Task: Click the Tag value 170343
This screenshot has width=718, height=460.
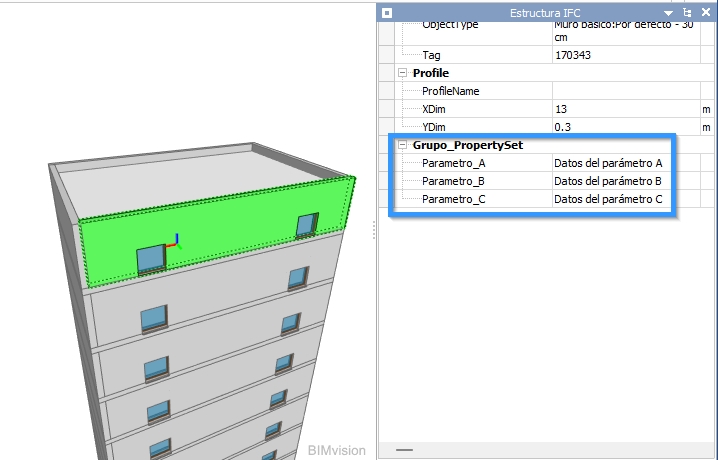Action: coord(572,55)
